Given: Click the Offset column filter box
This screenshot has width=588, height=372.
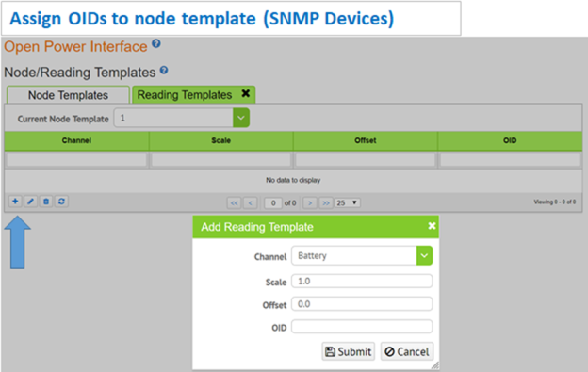Looking at the screenshot, I should pos(366,159).
